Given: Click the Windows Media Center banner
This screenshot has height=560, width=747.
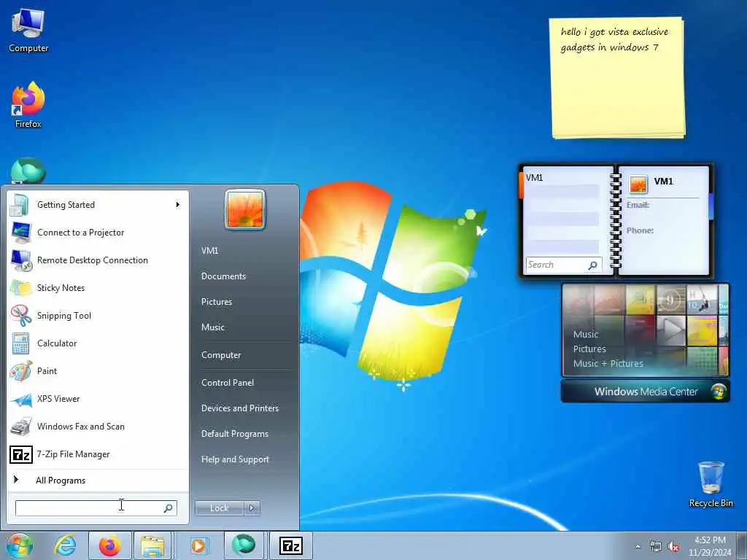Looking at the screenshot, I should click(645, 392).
